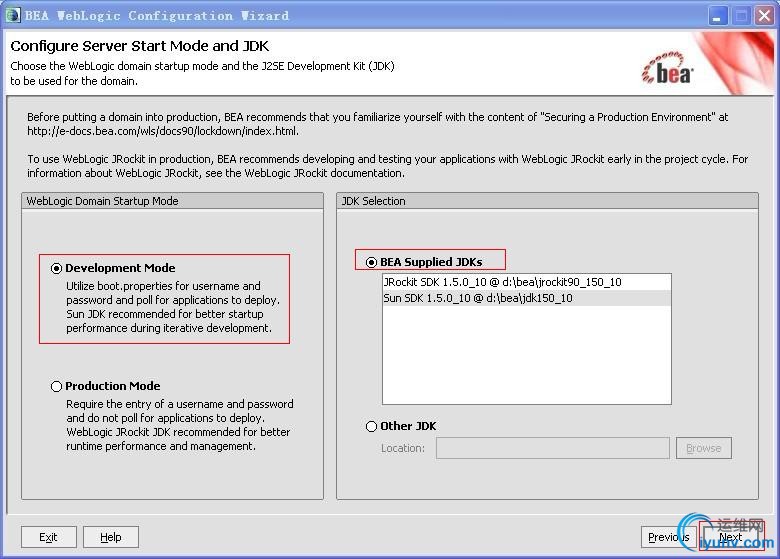Image resolution: width=780 pixels, height=559 pixels.
Task: Pick JRockit SDK 1.5.0_10 in the JDK list
Action: [526, 282]
